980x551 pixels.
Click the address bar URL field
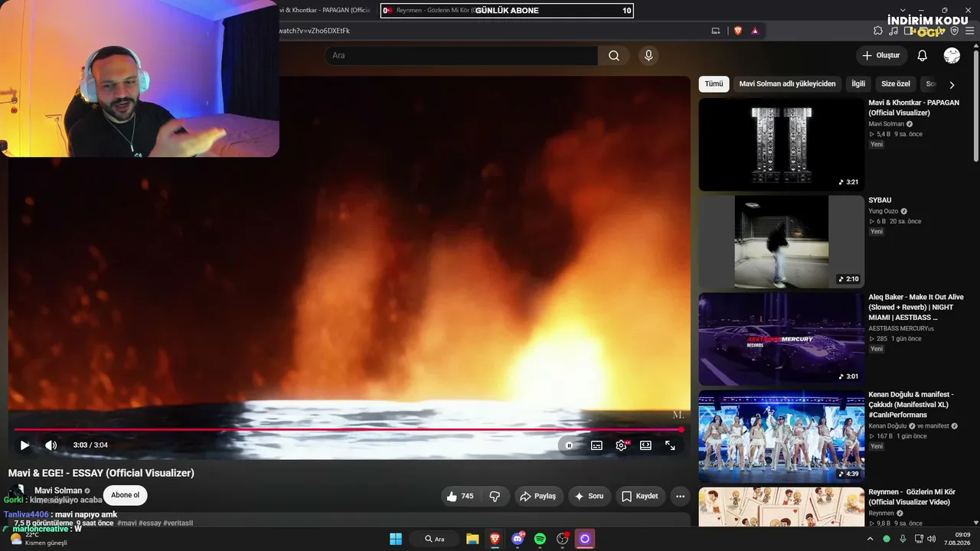(490, 31)
